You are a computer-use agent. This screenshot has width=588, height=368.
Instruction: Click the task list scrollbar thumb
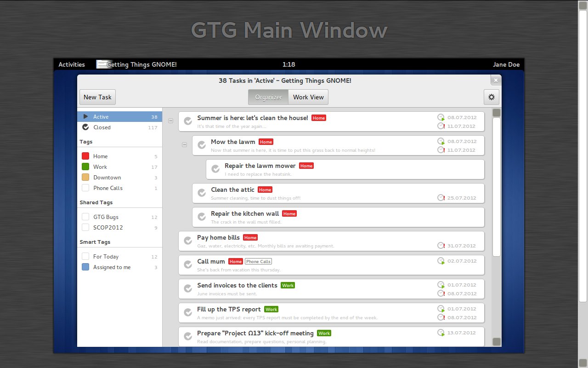point(497,187)
